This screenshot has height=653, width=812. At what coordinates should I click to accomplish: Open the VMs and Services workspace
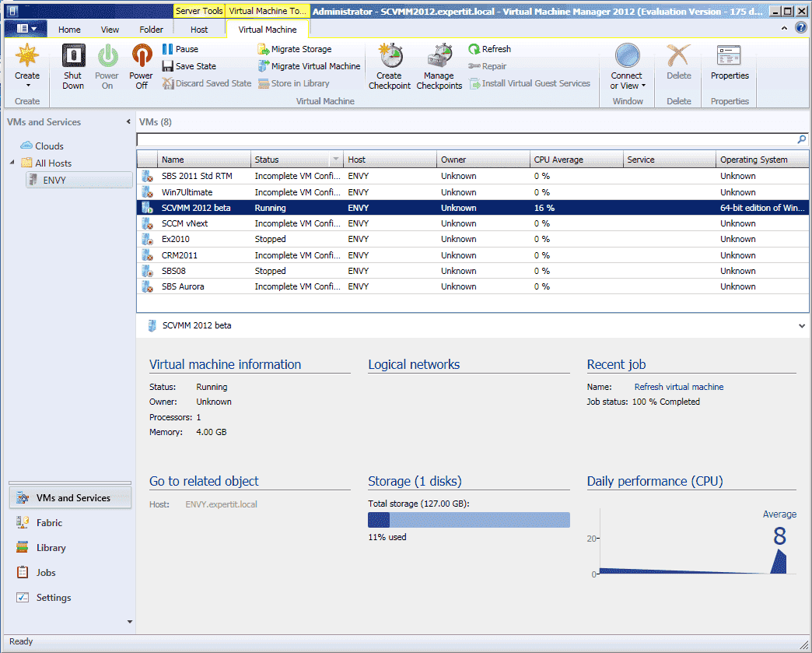[70, 498]
